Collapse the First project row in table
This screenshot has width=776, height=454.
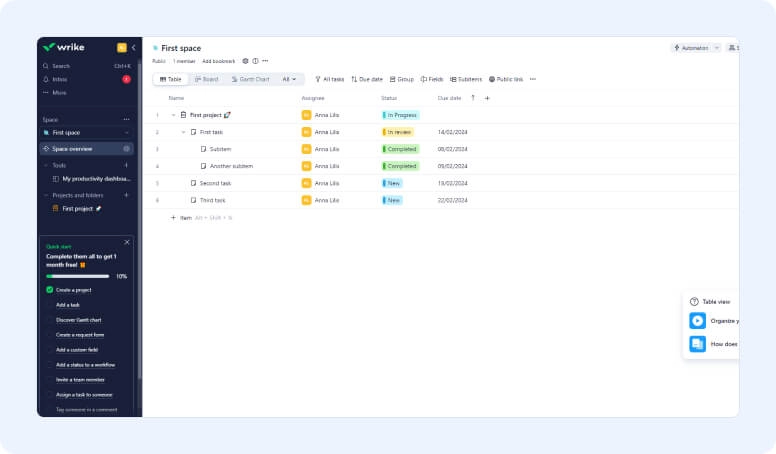[x=173, y=115]
